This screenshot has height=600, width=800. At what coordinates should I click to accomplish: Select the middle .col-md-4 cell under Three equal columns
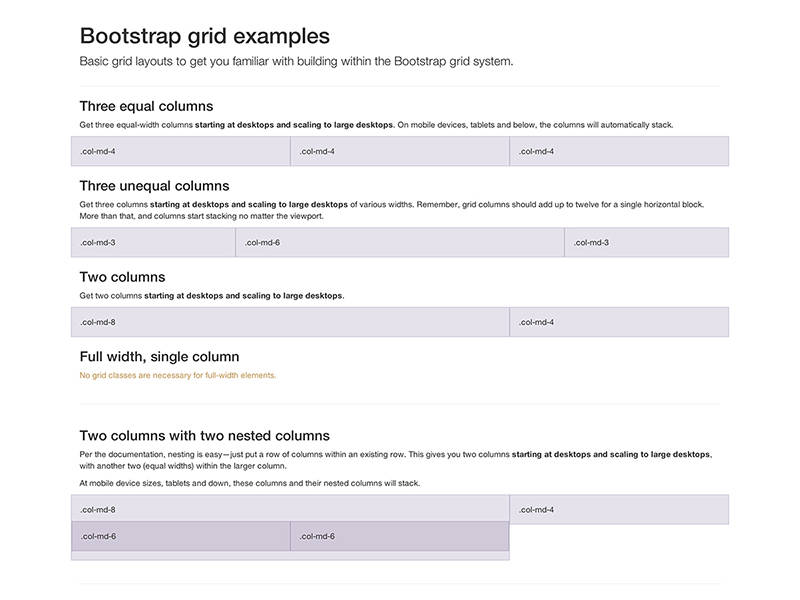[400, 152]
